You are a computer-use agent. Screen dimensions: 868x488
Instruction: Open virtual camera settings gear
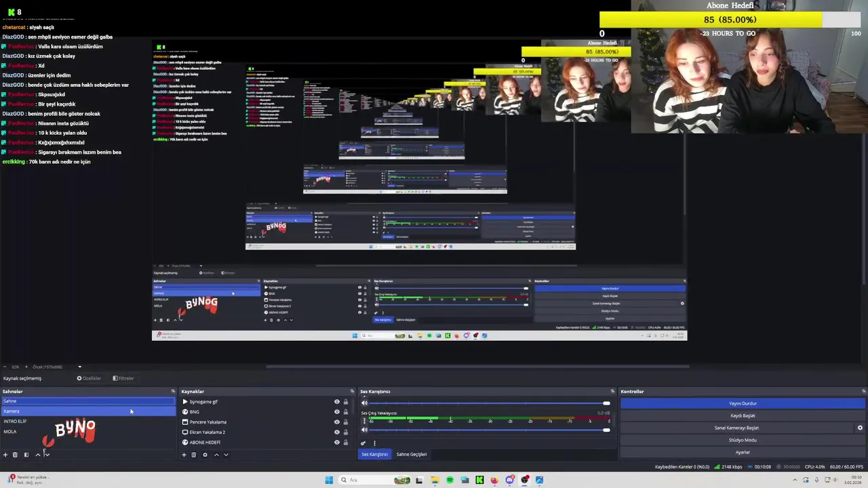point(860,428)
